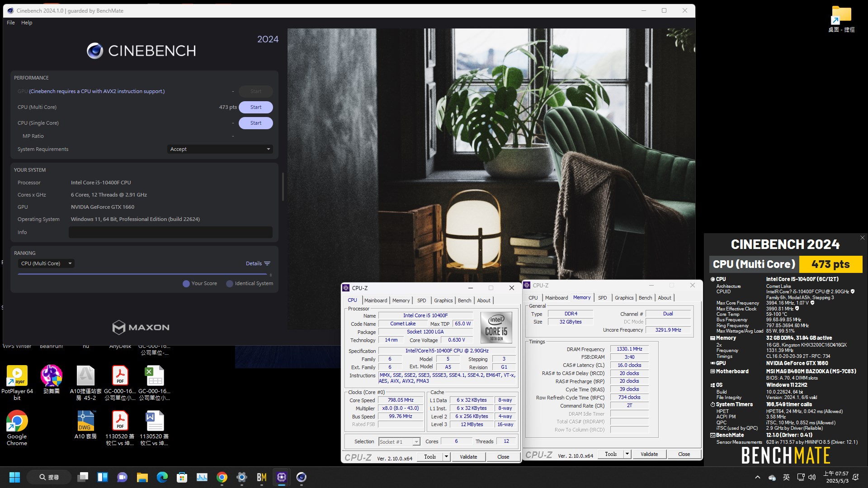
Task: Select CPU tab in CPU-Z Memory window
Action: [533, 298]
